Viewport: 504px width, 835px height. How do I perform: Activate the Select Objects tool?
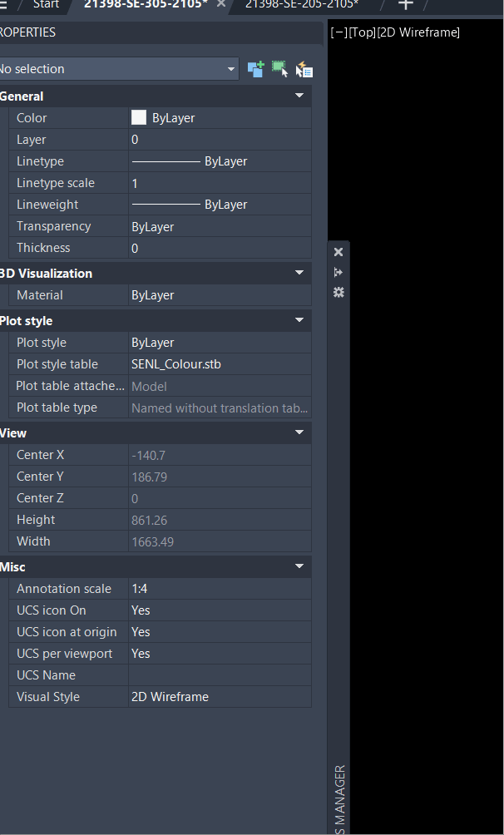(279, 69)
